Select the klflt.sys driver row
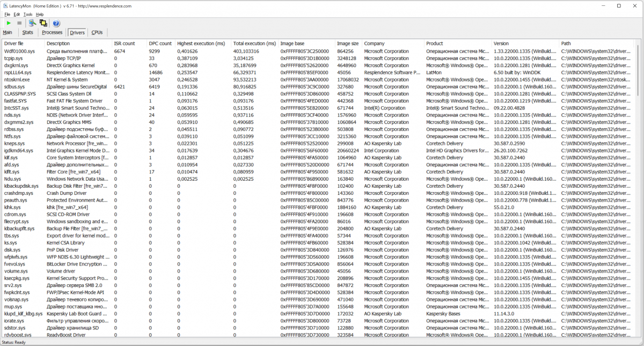This screenshot has height=346, width=644. (x=318, y=172)
